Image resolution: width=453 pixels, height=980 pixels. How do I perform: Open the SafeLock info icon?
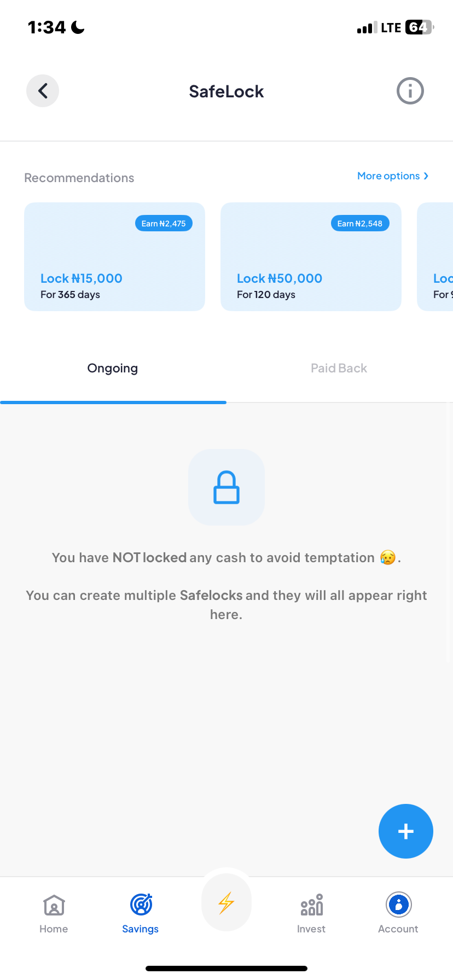[410, 91]
